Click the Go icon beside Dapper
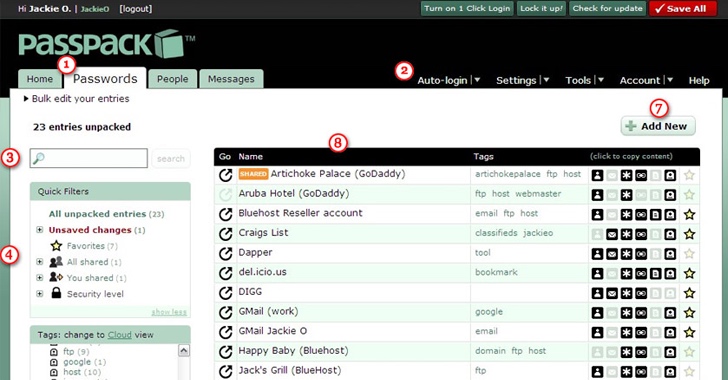Viewport: 728px width, 380px height. pos(226,254)
